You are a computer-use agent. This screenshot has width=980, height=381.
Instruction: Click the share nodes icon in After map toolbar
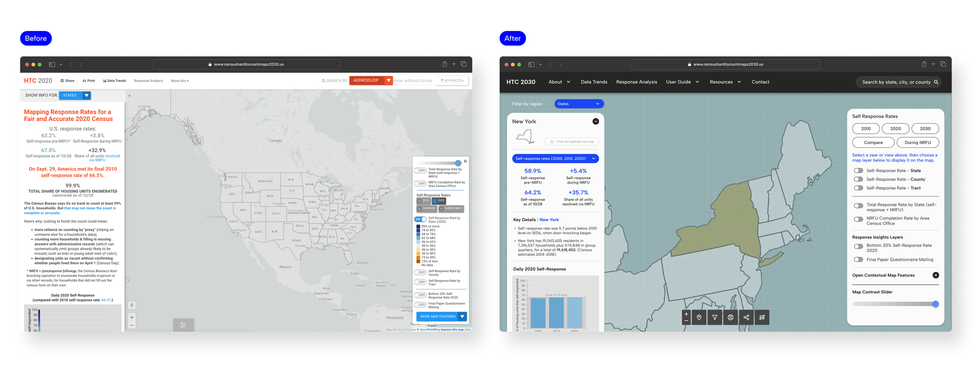tap(746, 317)
